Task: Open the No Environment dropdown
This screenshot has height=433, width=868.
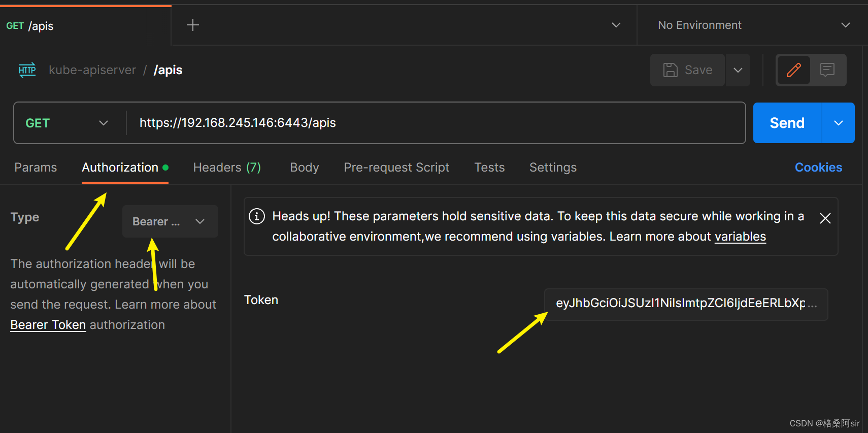Action: click(x=752, y=25)
